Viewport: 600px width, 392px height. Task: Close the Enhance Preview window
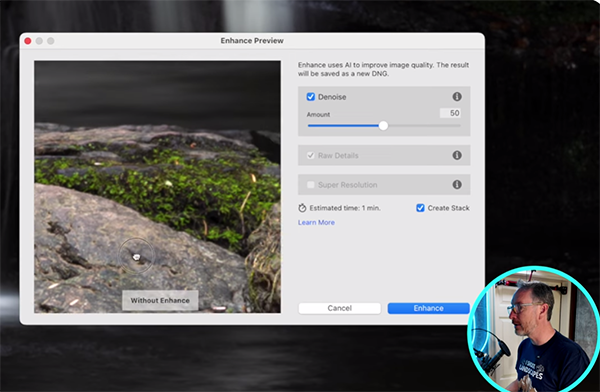pos(28,41)
